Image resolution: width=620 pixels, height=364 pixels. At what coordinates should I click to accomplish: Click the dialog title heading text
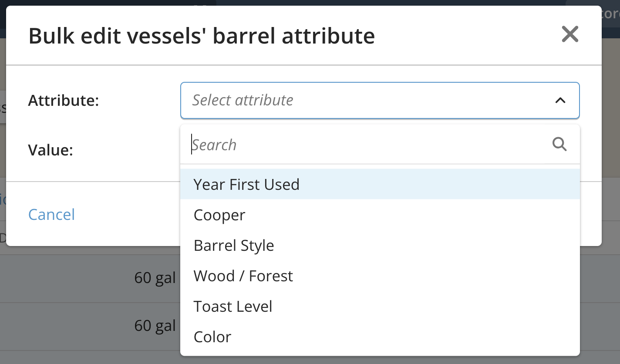202,36
